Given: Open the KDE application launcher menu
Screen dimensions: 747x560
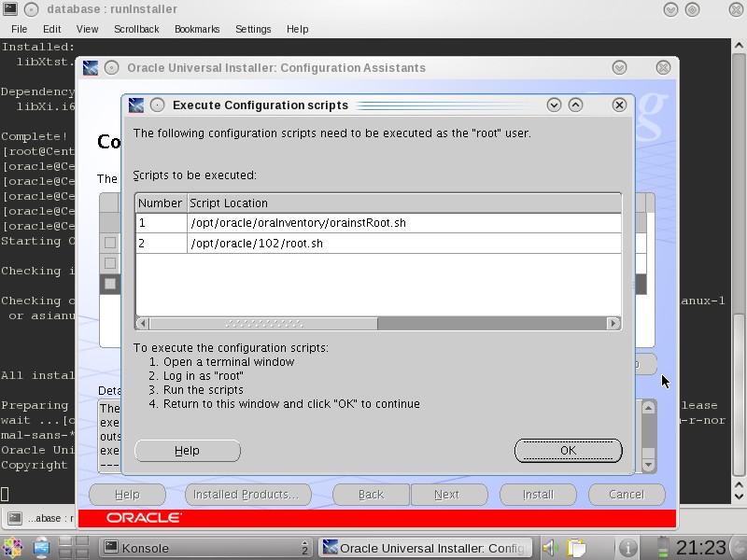Looking at the screenshot, I should pyautogui.click(x=12, y=548).
